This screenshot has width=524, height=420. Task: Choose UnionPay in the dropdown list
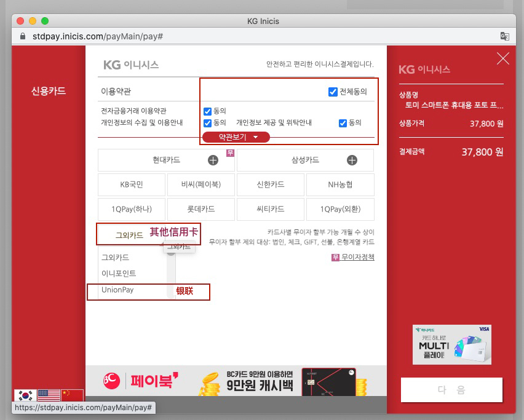click(x=117, y=290)
